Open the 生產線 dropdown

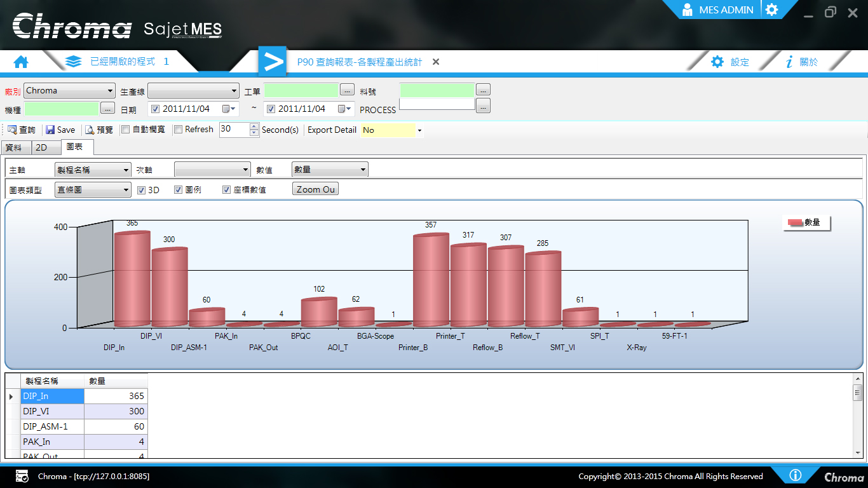[194, 90]
